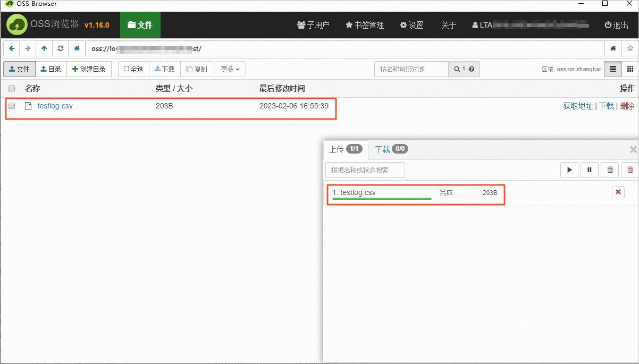Switch to list view layout
Screen dimensions: 639x364
[x=613, y=69]
